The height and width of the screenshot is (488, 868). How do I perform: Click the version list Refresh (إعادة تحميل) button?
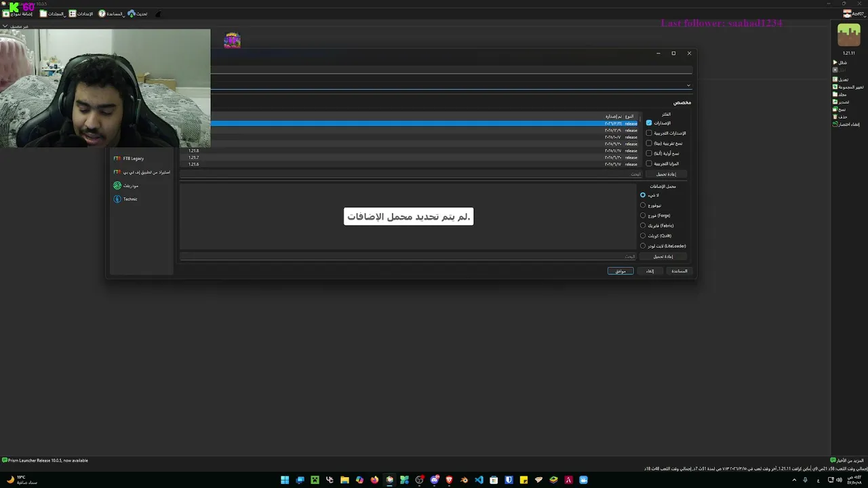point(666,174)
